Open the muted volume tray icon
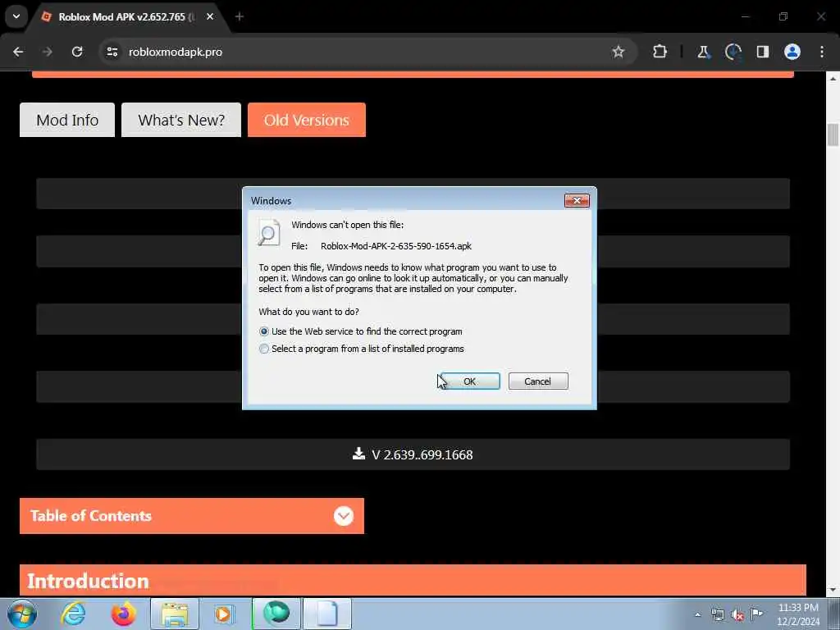The width and height of the screenshot is (840, 630). pos(737,614)
